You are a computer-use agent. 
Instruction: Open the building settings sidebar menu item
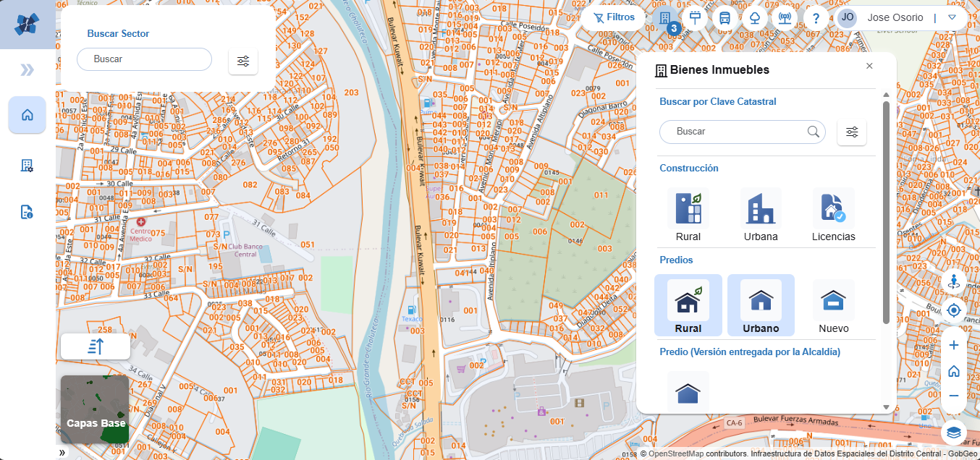[27, 166]
